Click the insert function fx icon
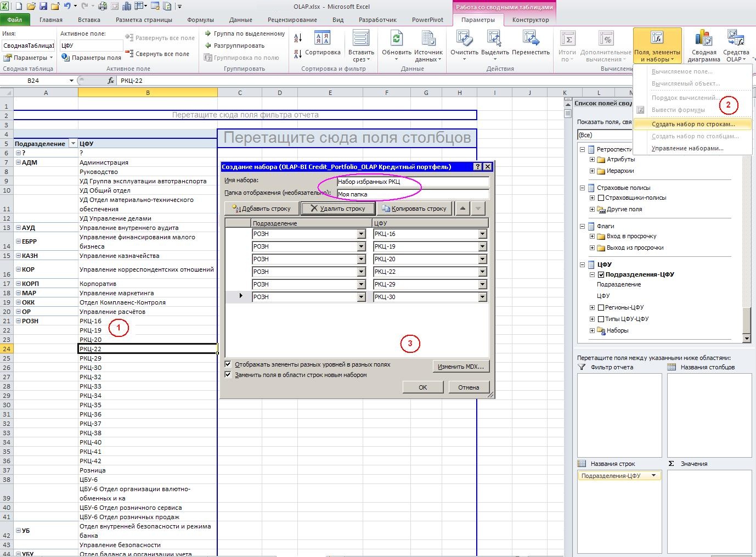The height and width of the screenshot is (557, 756). 111,81
